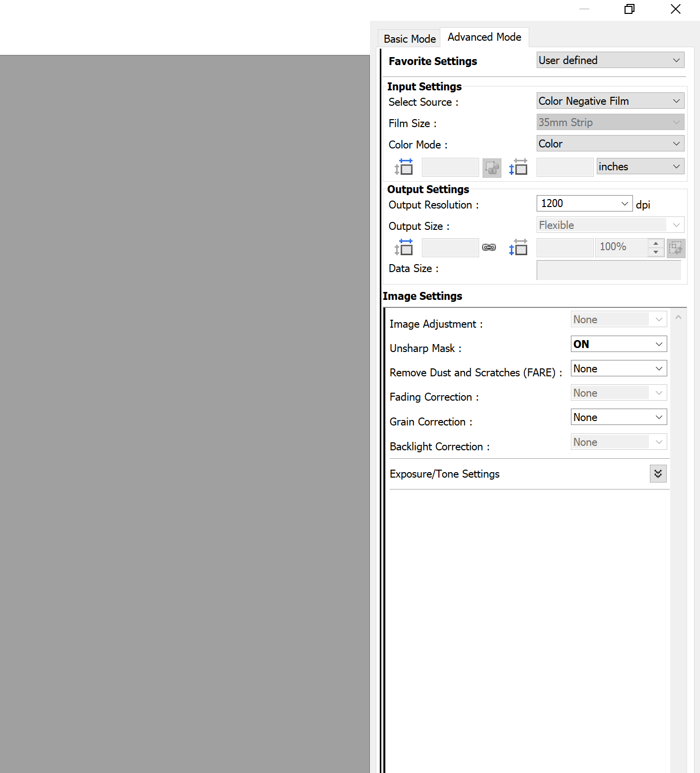The height and width of the screenshot is (773, 700).
Task: Switch to the Basic Mode tab
Action: pyautogui.click(x=409, y=39)
